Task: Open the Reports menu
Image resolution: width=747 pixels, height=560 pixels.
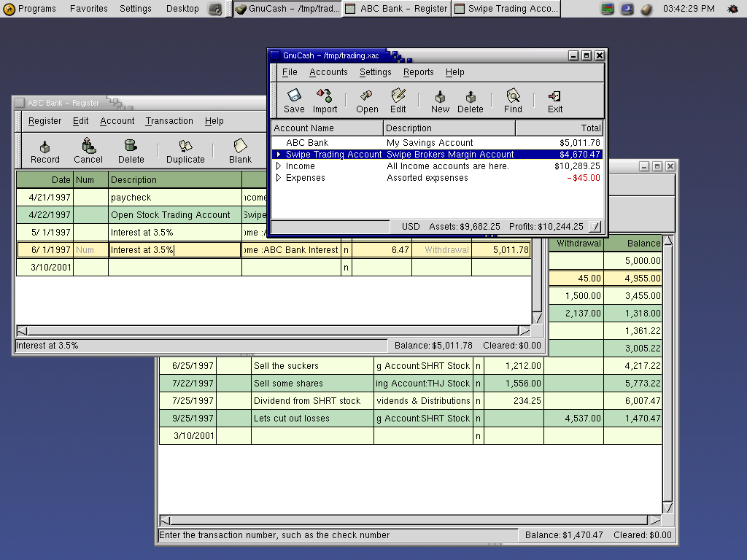Action: [x=418, y=72]
